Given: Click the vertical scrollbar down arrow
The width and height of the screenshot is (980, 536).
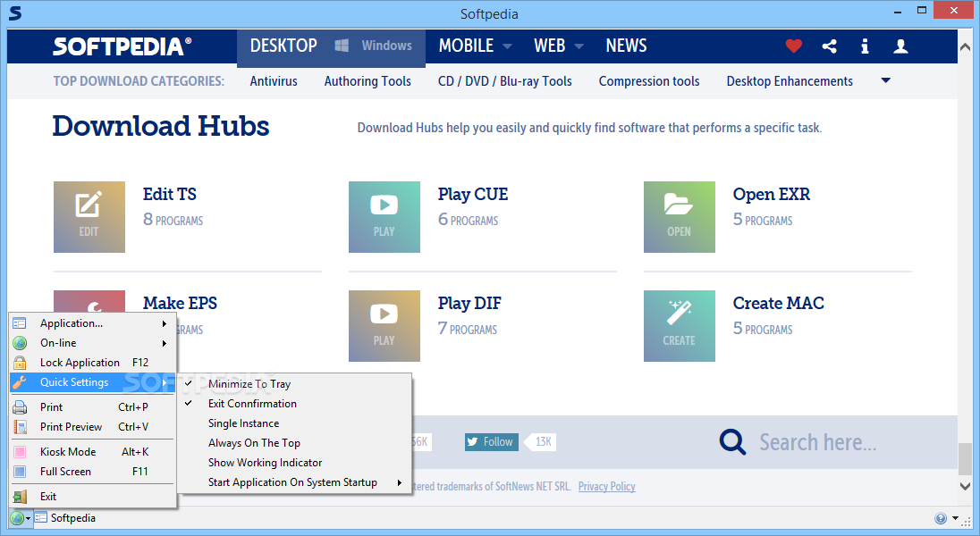Looking at the screenshot, I should 965,486.
